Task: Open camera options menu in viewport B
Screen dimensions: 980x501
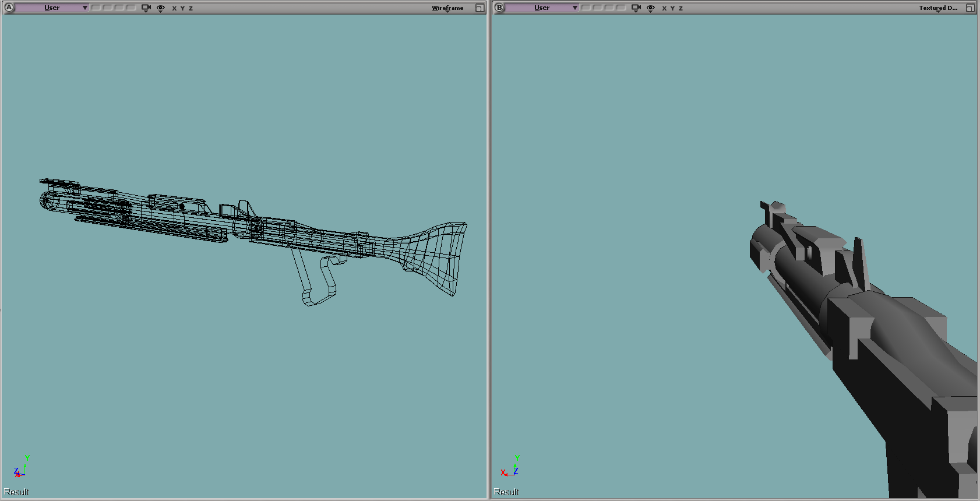Action: click(x=636, y=8)
